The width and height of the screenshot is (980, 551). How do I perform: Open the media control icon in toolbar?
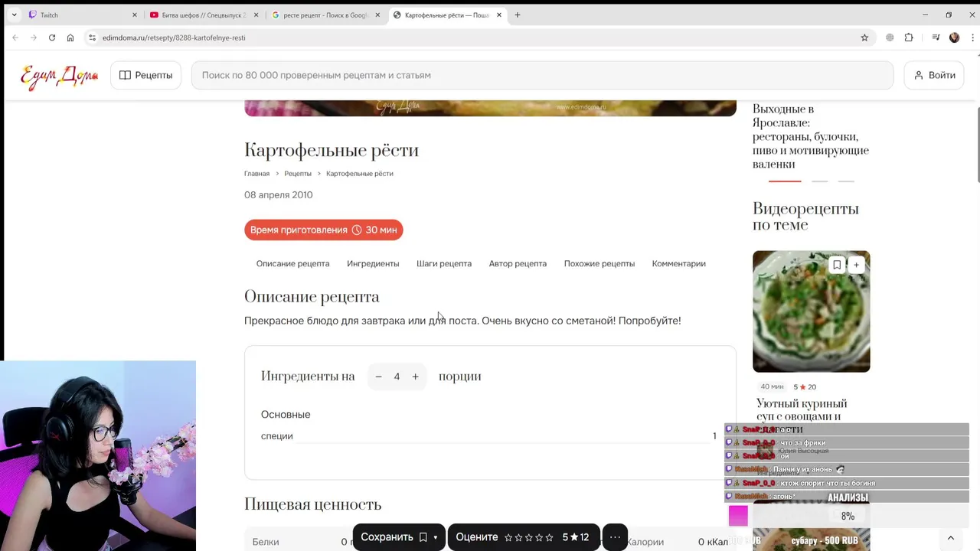[936, 37]
